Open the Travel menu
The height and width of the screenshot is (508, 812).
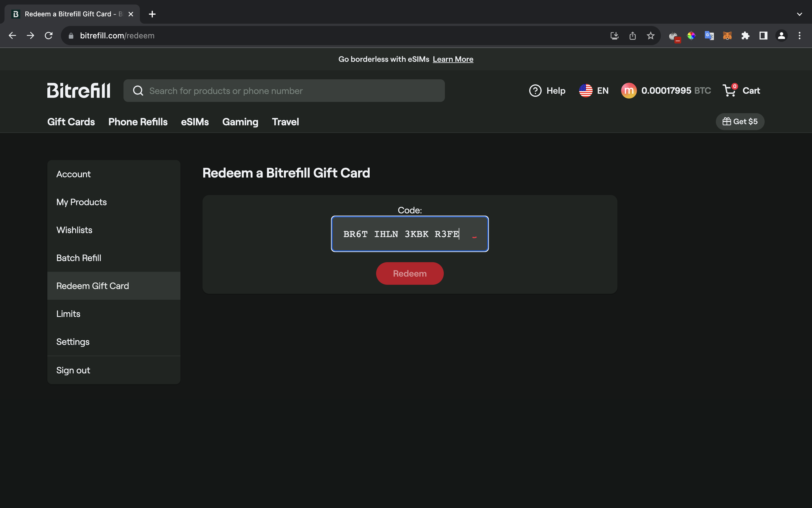[x=285, y=122]
